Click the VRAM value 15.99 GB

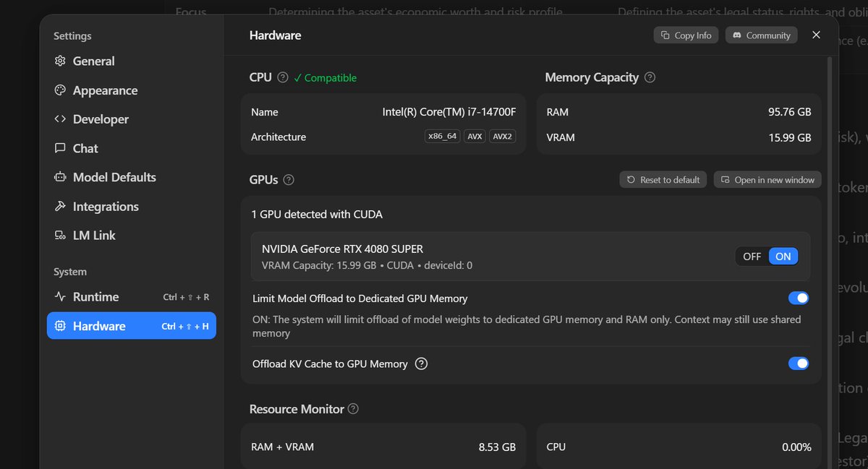(790, 137)
